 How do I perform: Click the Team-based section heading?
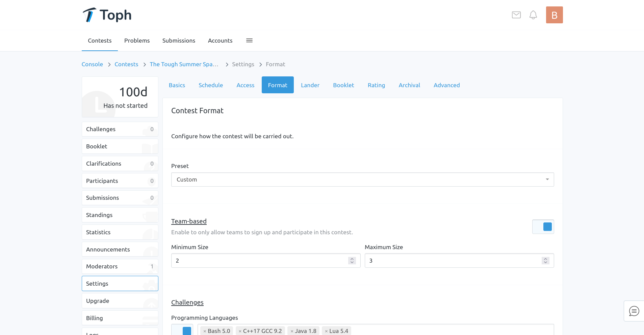pyautogui.click(x=189, y=221)
